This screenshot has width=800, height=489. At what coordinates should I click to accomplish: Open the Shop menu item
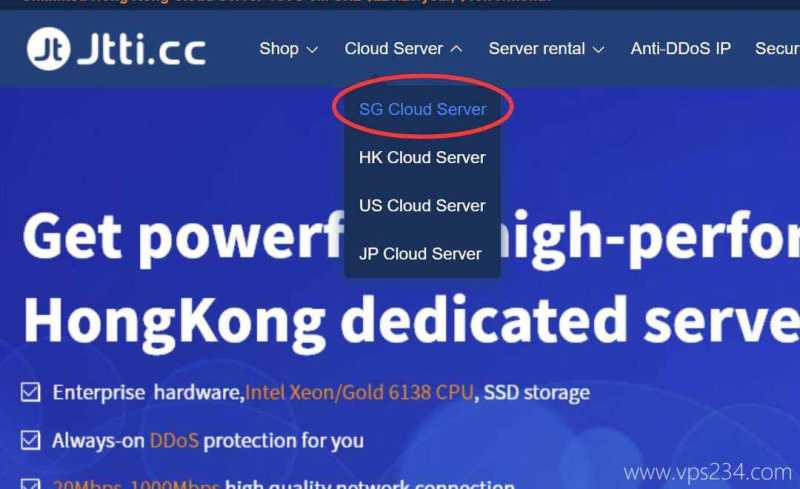tap(279, 48)
